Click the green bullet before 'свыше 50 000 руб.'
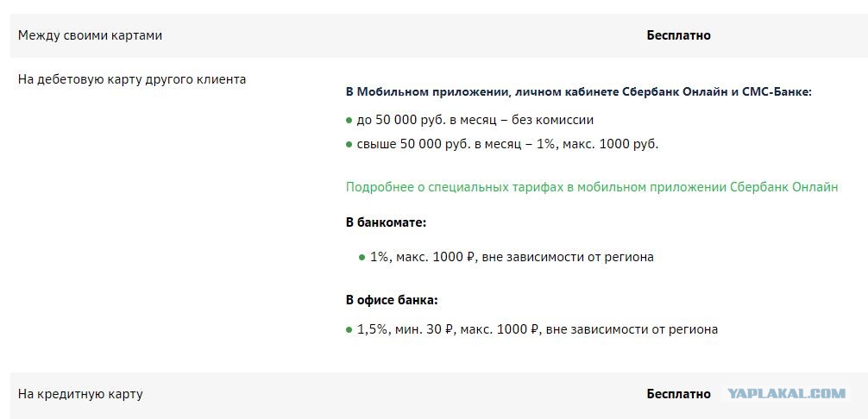Image resolution: width=868 pixels, height=419 pixels. click(x=349, y=145)
